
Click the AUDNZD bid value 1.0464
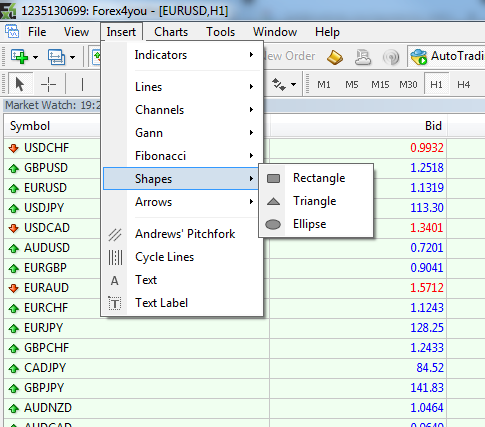coord(427,408)
